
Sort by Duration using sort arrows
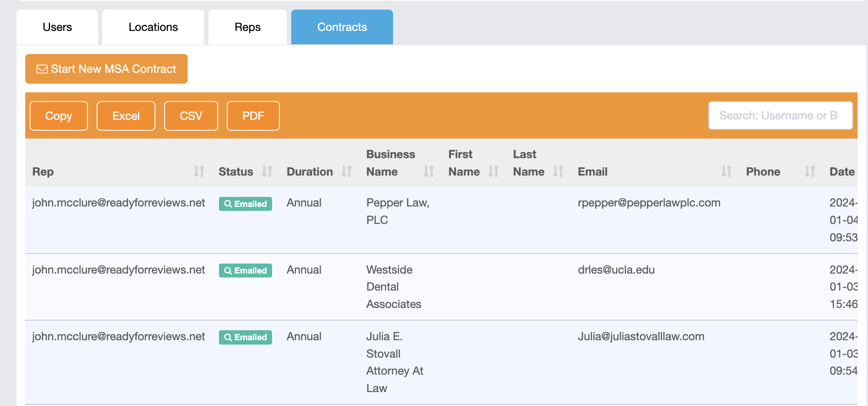pyautogui.click(x=347, y=172)
